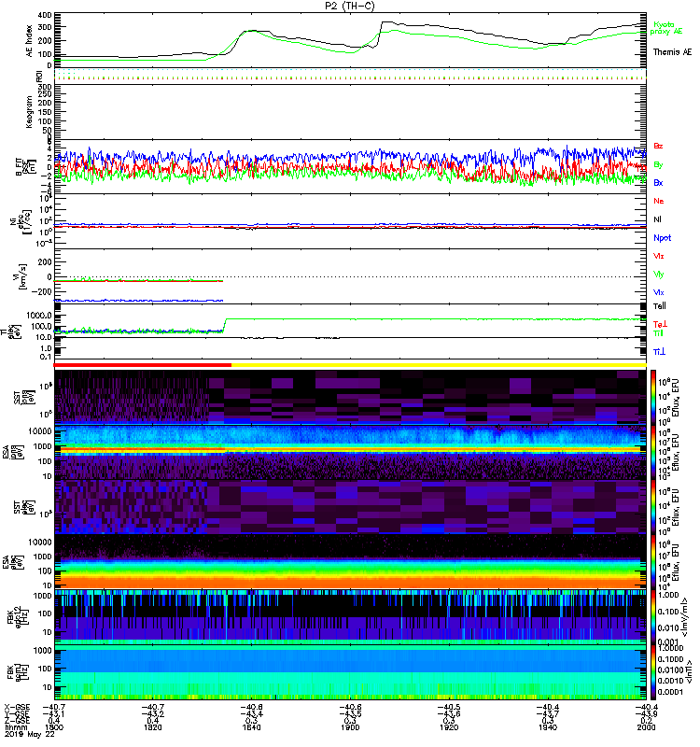Click the 250 tick on Keogram axis
The image size is (700, 747).
point(45,95)
